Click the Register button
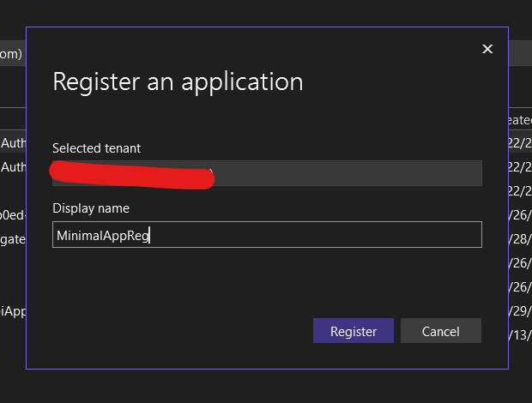Image resolution: width=532 pixels, height=403 pixels. click(353, 331)
